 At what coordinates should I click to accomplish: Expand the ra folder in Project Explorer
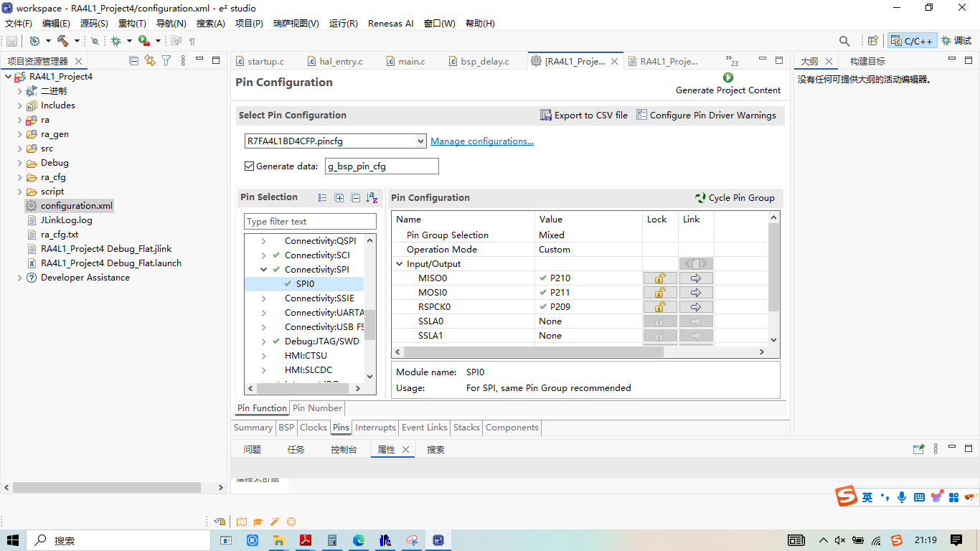tap(20, 120)
